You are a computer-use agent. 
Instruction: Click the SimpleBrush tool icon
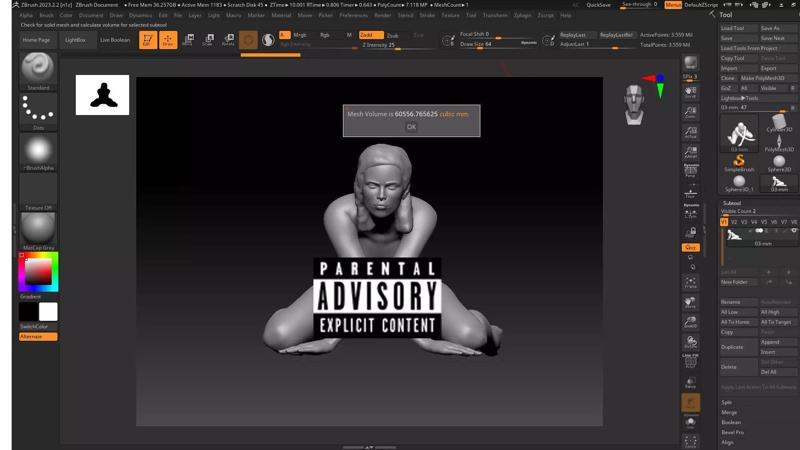pos(739,163)
